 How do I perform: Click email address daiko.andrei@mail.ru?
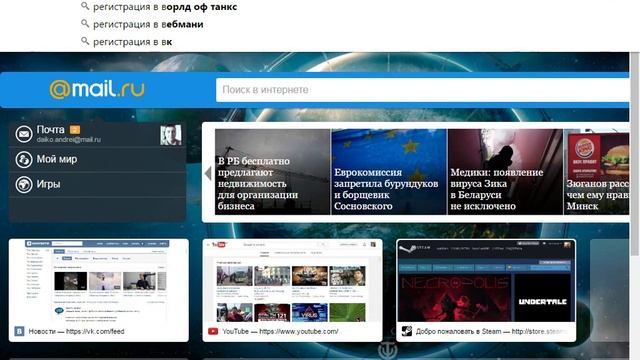(x=69, y=140)
